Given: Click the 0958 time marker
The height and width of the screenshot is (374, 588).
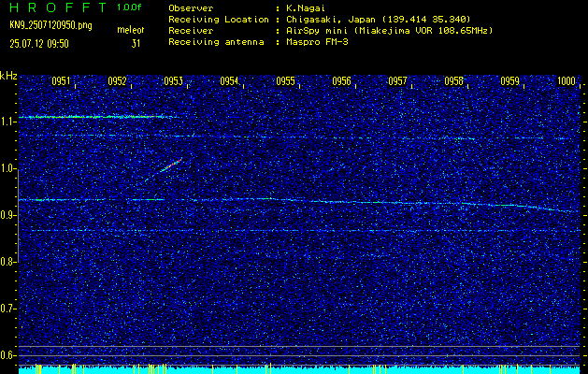Looking at the screenshot, I should pos(453,81).
